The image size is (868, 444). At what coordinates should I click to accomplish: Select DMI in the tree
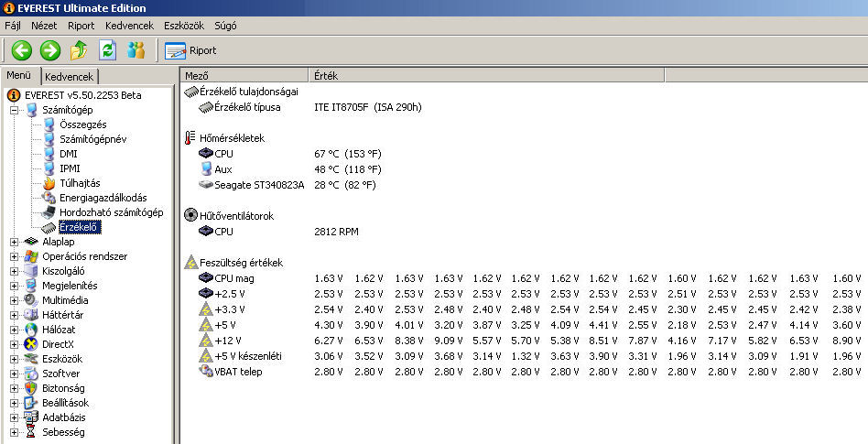[x=69, y=154]
